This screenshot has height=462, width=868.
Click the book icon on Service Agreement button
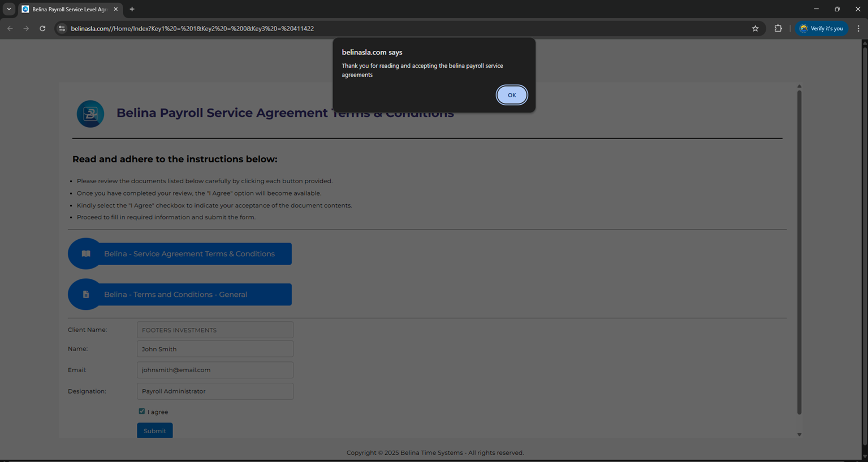[x=86, y=254]
